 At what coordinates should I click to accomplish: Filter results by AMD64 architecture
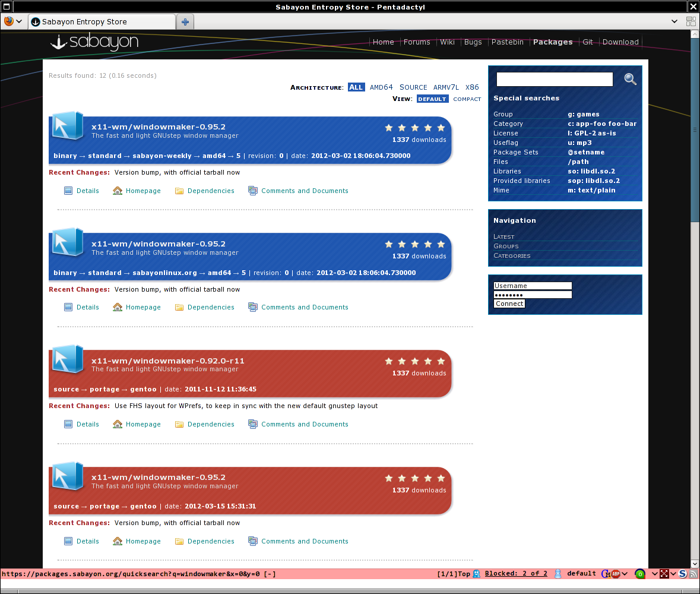pyautogui.click(x=381, y=87)
